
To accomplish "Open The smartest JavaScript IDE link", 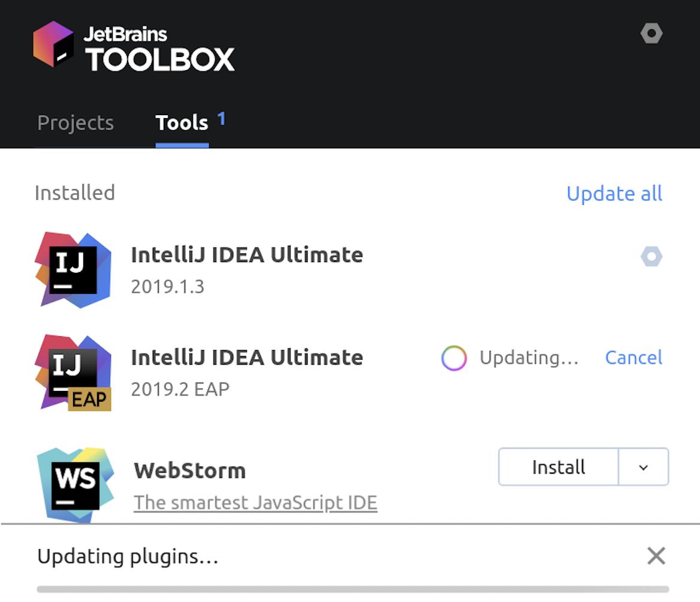I will [x=255, y=503].
